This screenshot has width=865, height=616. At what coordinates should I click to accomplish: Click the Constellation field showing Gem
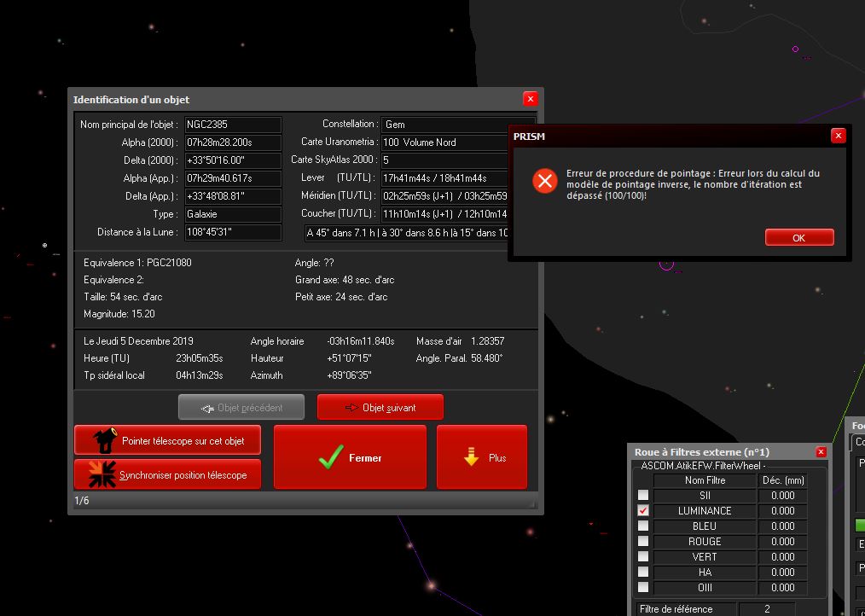click(457, 125)
